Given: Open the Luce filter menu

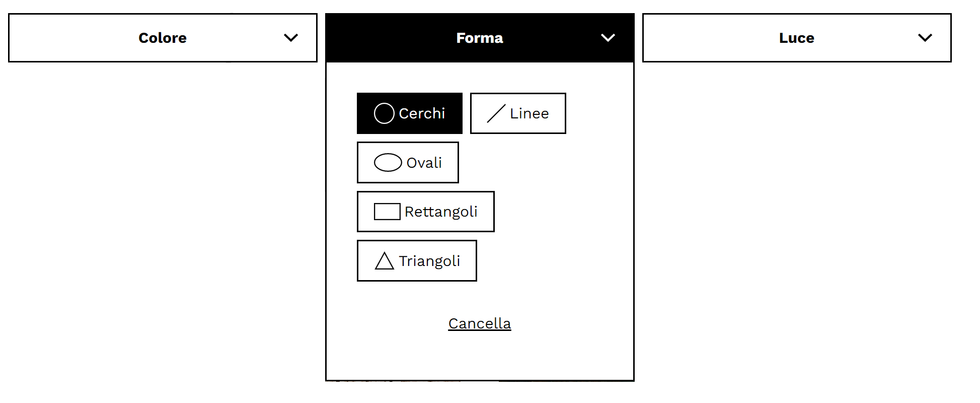Looking at the screenshot, I should [797, 38].
